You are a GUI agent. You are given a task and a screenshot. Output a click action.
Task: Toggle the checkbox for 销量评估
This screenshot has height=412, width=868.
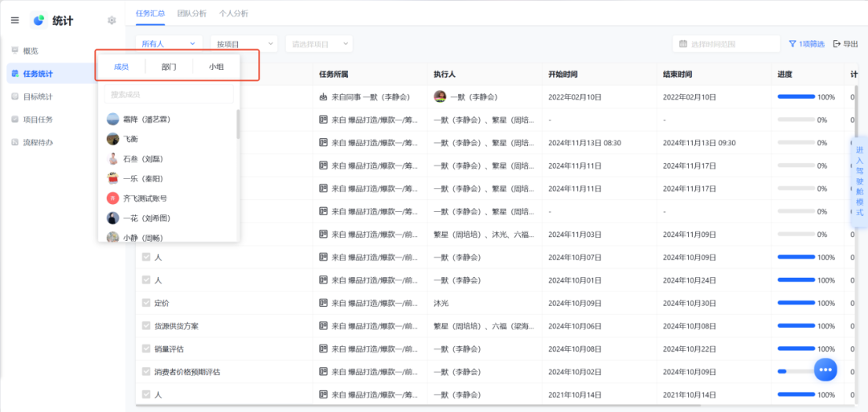(146, 349)
